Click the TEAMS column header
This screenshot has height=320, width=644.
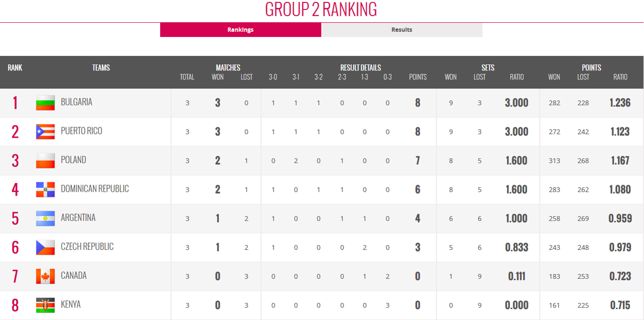tap(101, 68)
